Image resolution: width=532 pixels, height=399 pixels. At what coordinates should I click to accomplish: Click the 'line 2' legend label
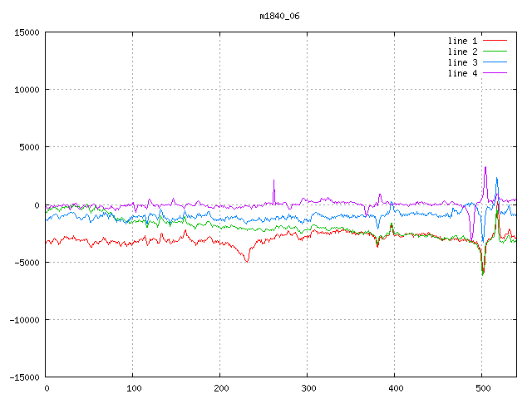click(462, 52)
